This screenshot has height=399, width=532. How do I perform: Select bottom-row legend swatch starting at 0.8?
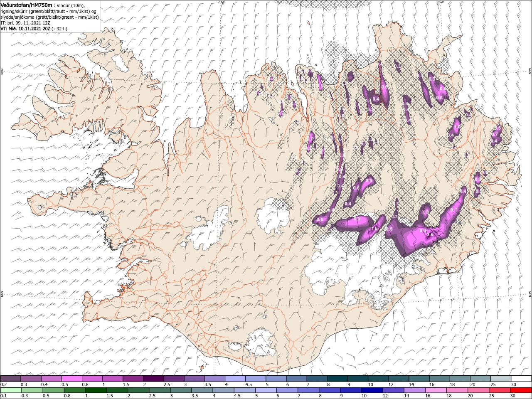(74, 390)
